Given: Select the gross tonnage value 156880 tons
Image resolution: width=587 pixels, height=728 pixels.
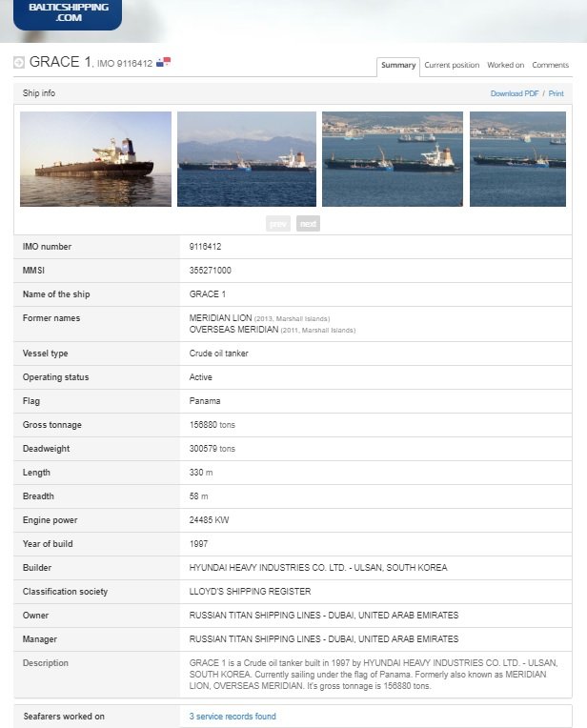Looking at the screenshot, I should point(212,425).
